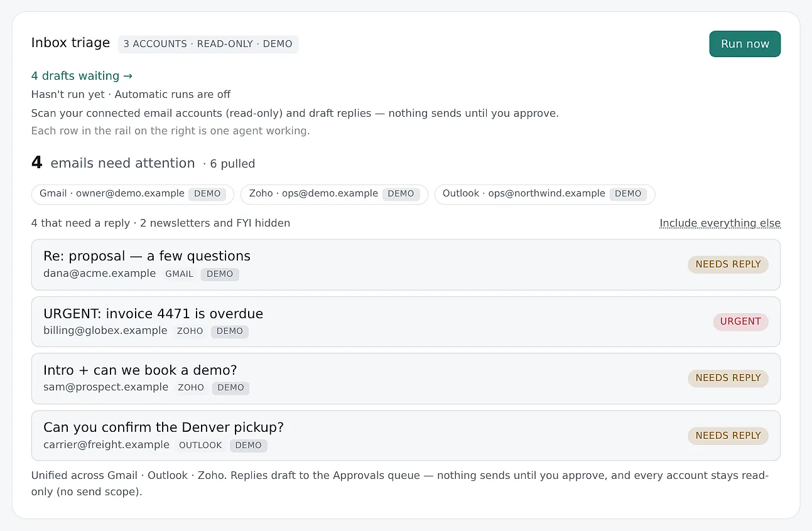Show hidden emails via Include everything else
Image resolution: width=812 pixels, height=531 pixels.
coord(720,223)
